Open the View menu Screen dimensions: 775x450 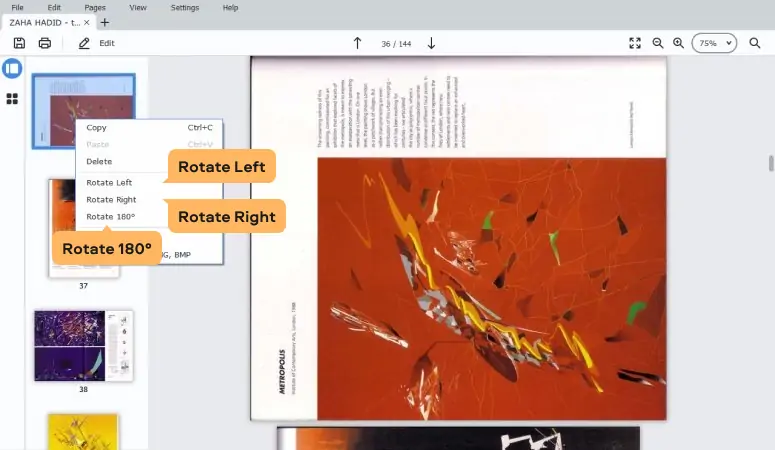(138, 7)
